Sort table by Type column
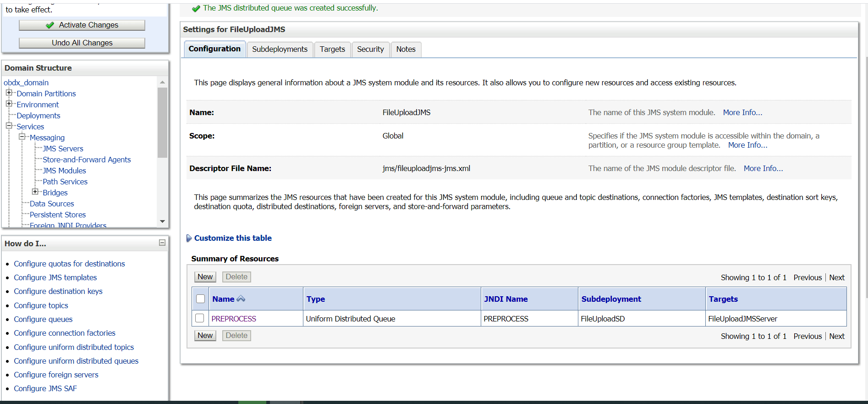Screen dimensions: 868x404 tap(316, 299)
